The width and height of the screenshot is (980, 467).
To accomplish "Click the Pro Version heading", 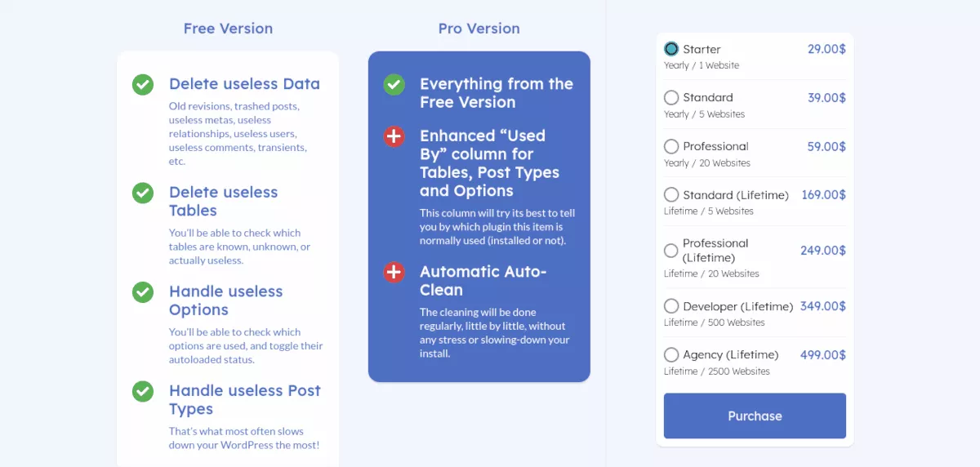I will 479,29.
